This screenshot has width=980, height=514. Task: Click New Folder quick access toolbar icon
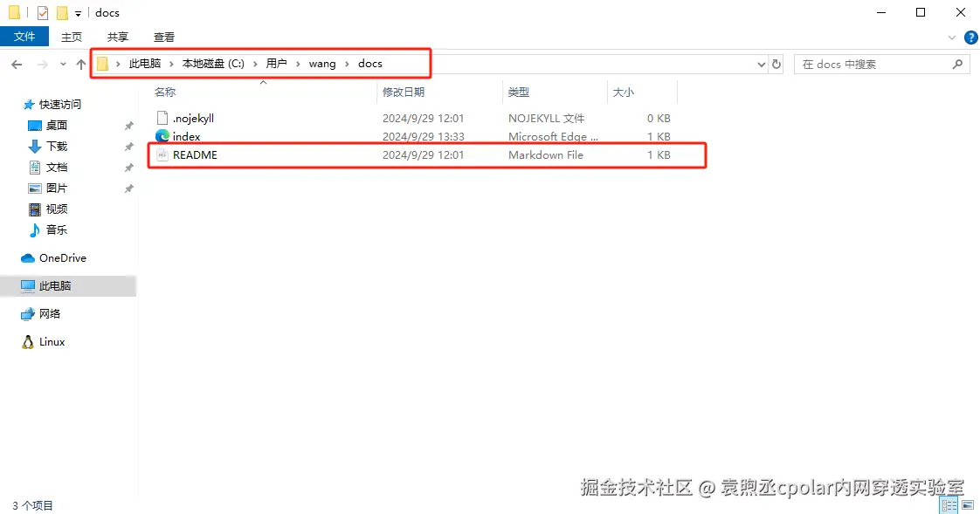pyautogui.click(x=62, y=12)
